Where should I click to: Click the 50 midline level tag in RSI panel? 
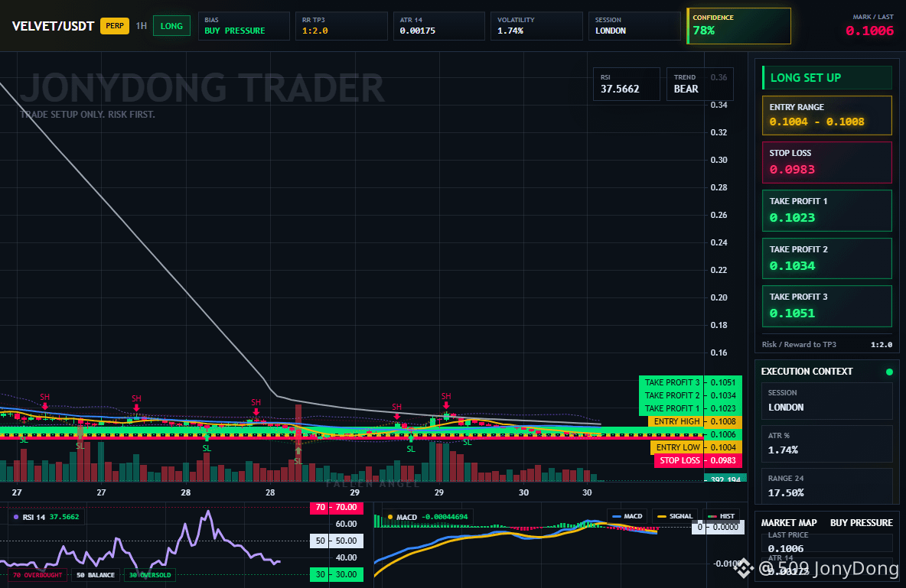337,541
